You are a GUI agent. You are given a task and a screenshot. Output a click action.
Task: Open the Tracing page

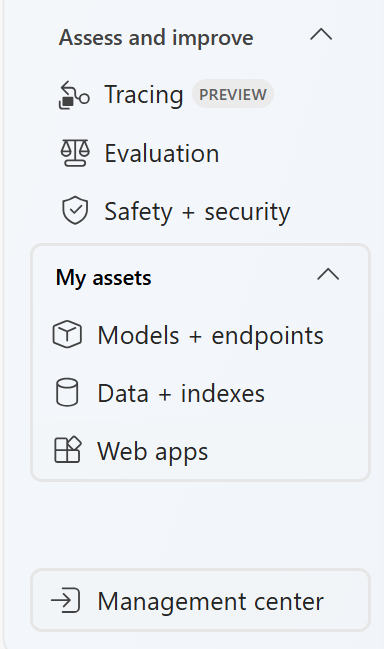pos(144,95)
